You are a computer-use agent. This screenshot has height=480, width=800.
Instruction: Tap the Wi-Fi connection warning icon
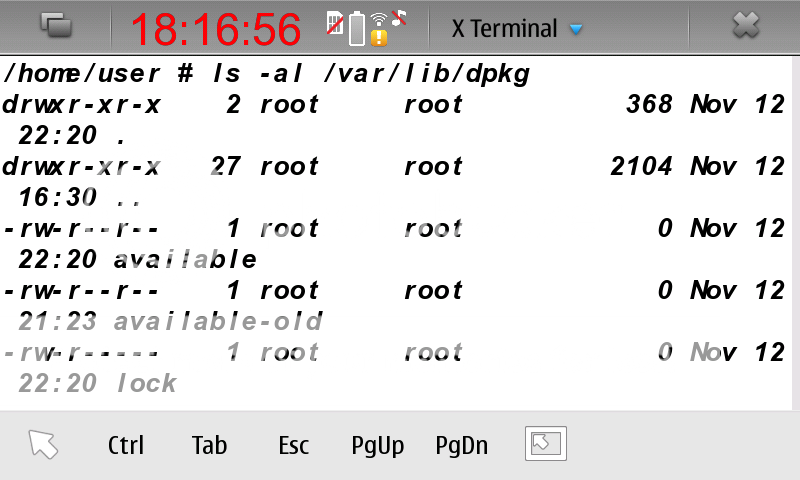(x=379, y=29)
